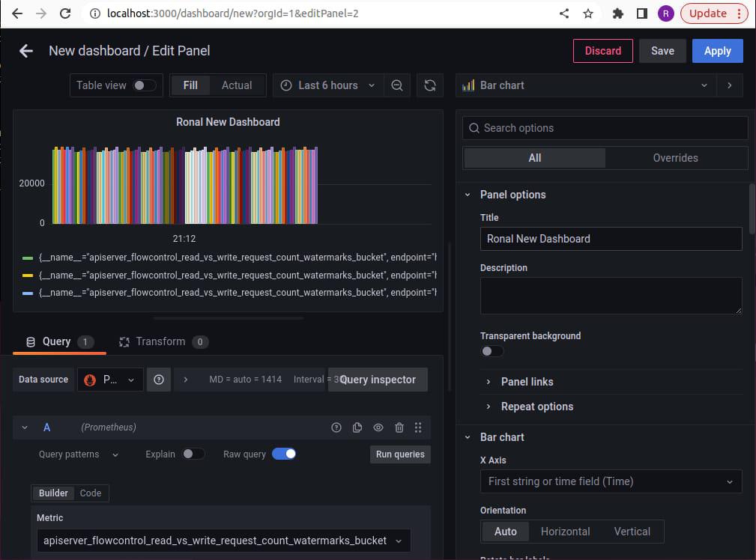Click the Prometheus data source flame icon

(x=90, y=380)
